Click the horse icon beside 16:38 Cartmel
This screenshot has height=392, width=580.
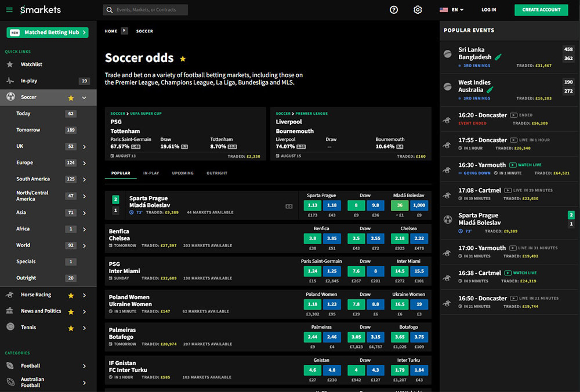click(x=447, y=277)
